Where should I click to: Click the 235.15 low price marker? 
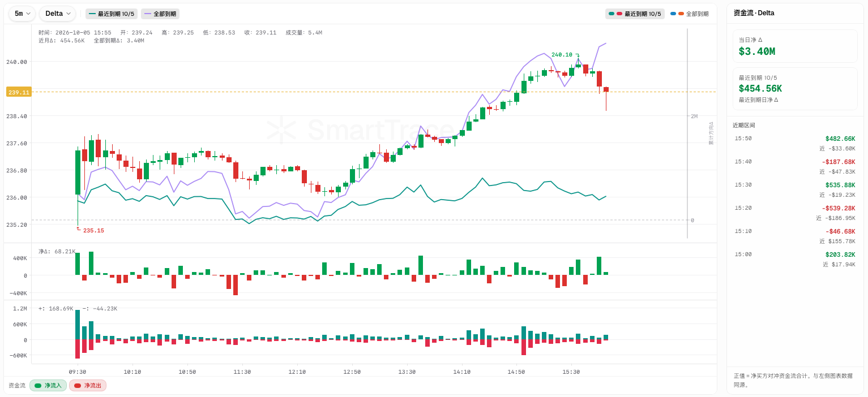(x=93, y=231)
